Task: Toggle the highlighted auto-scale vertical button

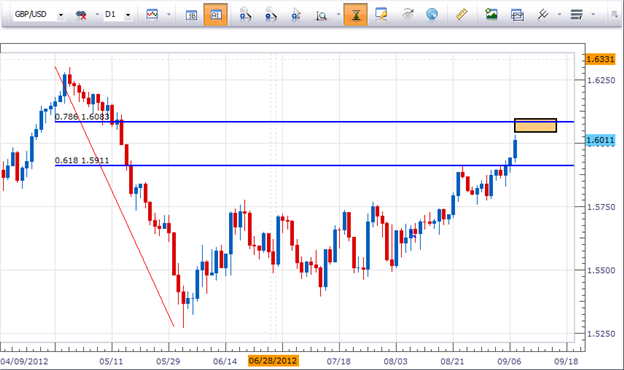Action: pos(355,15)
